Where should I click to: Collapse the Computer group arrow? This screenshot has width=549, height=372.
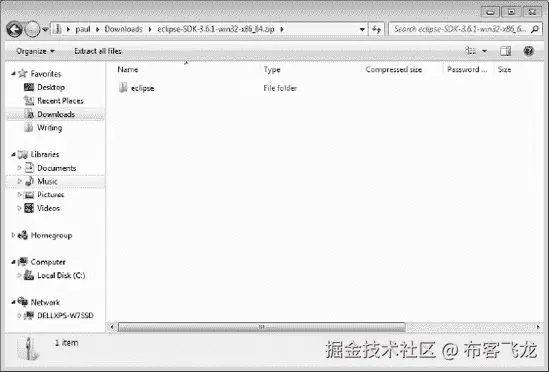tap(13, 262)
